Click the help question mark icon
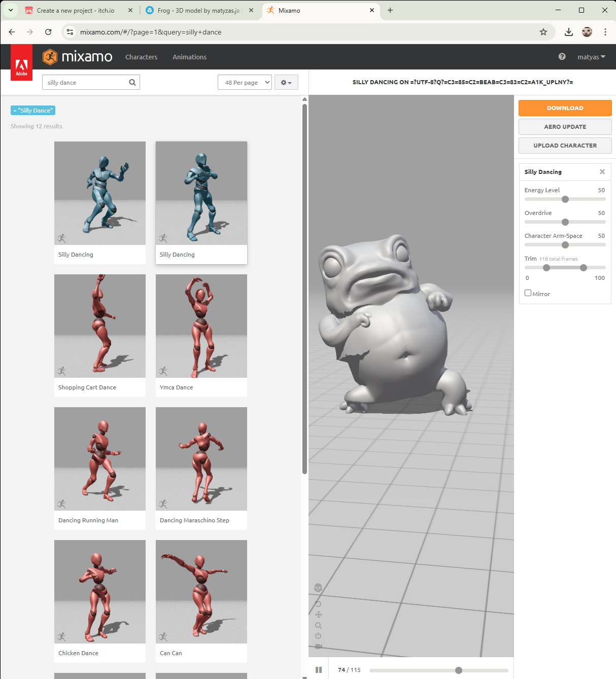Screen dimensions: 616x679 [x=562, y=57]
